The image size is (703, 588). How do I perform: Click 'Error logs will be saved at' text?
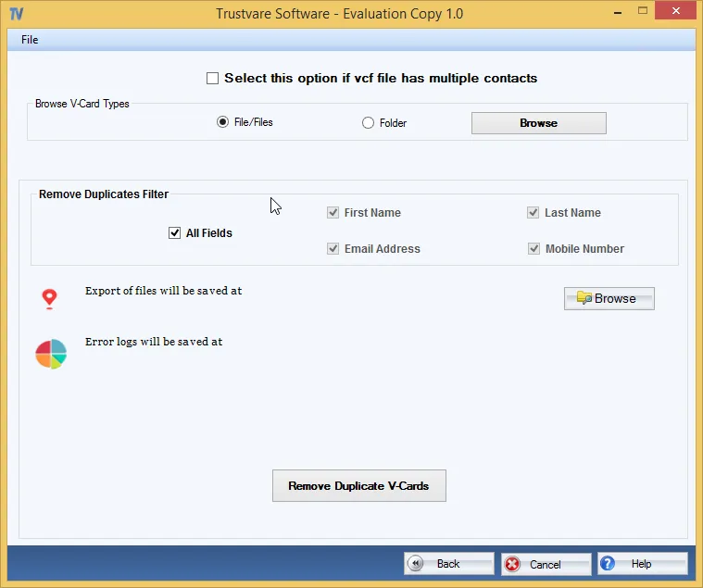(154, 342)
